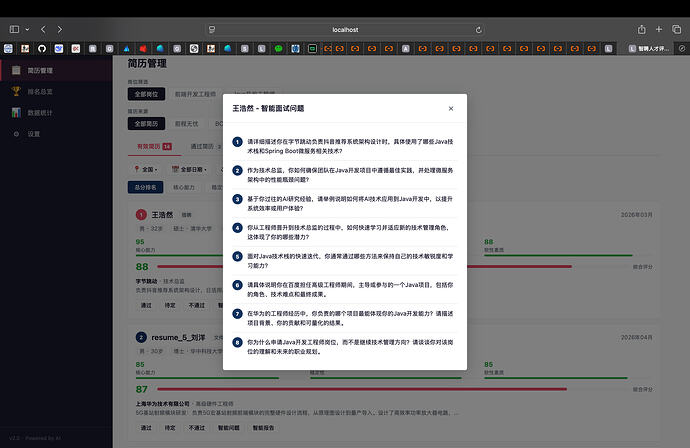The width and height of the screenshot is (690, 448).
Task: Toggle the Safari sidebar button
Action: click(15, 29)
